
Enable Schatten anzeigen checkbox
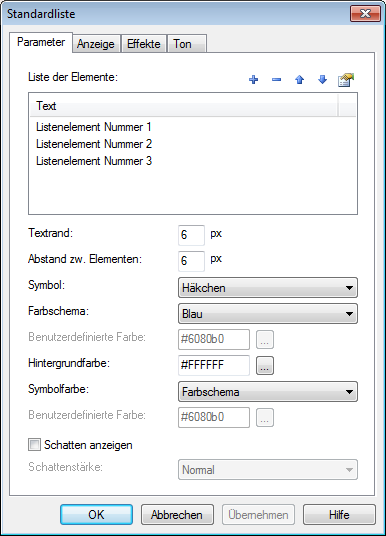[x=34, y=445]
